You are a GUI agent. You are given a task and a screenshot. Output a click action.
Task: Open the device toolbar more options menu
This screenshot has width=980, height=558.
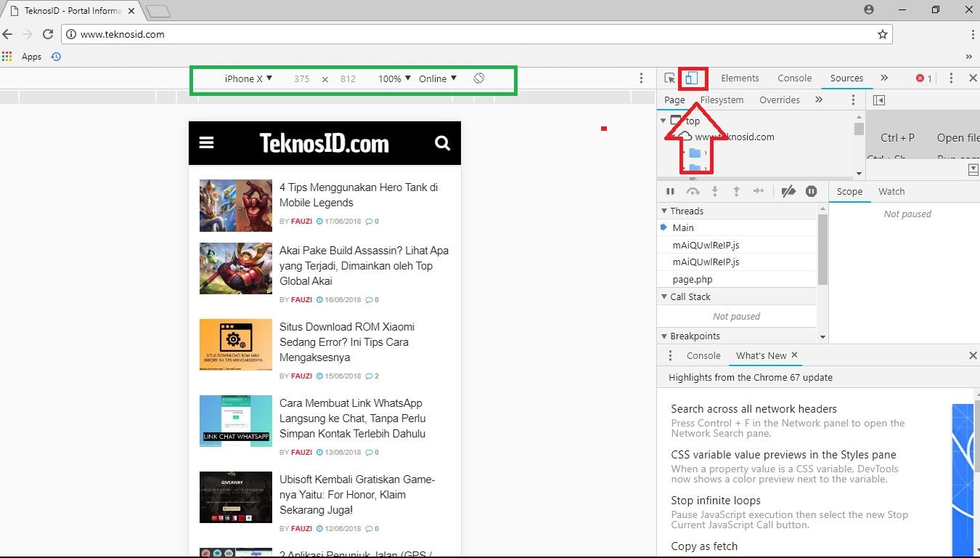(641, 78)
